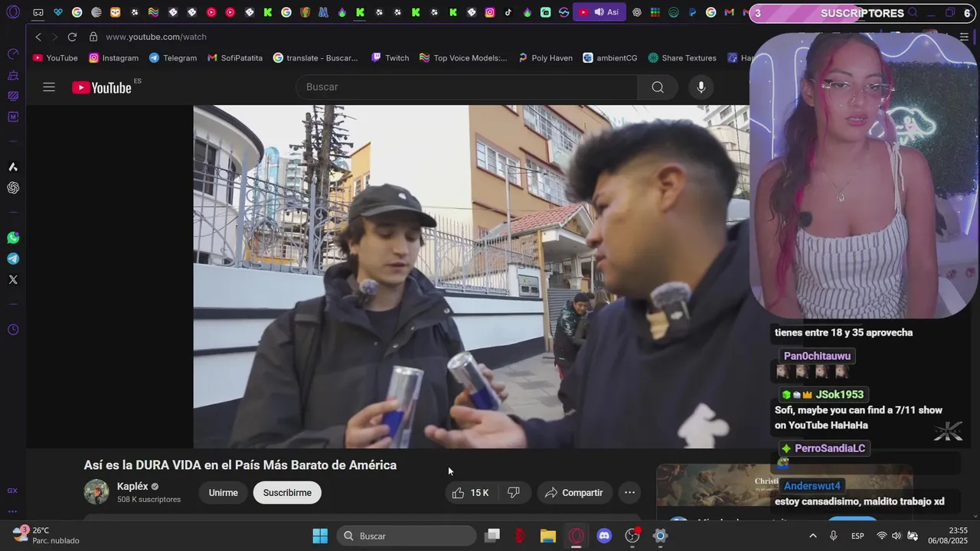Open the Telegram bookmark

tap(173, 58)
